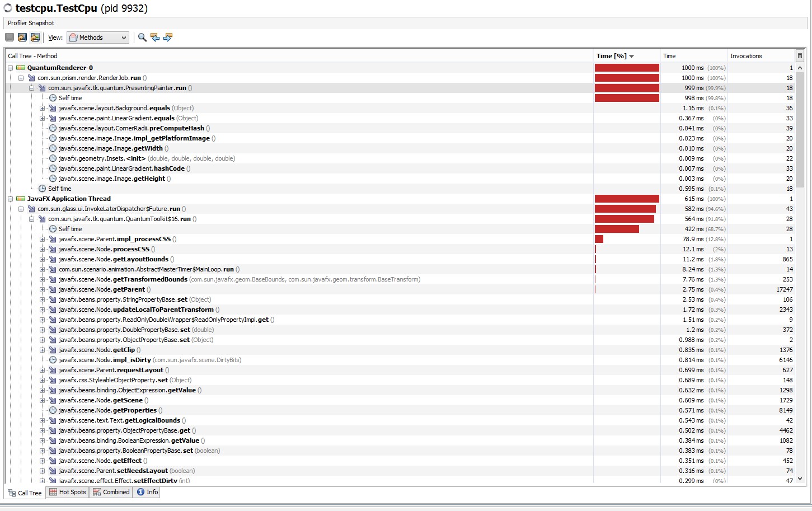
Task: Click the Find Previous arrow icon
Action: [x=155, y=37]
